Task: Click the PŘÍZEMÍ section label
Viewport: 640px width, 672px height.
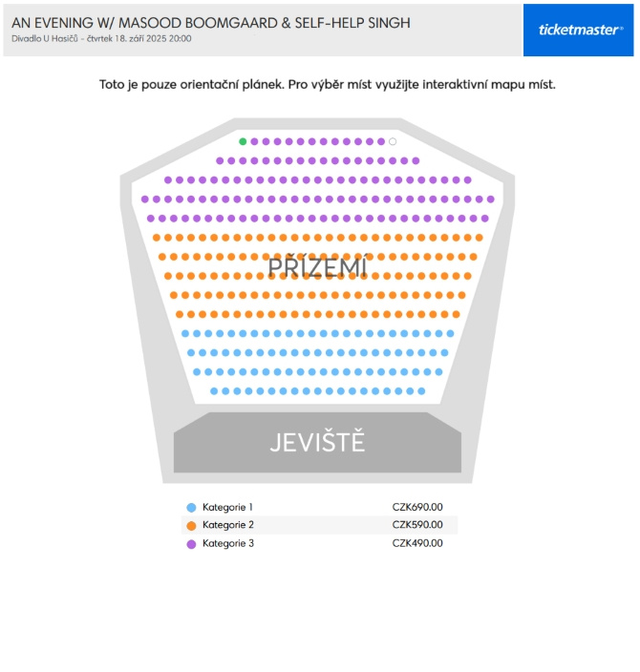Action: click(317, 266)
